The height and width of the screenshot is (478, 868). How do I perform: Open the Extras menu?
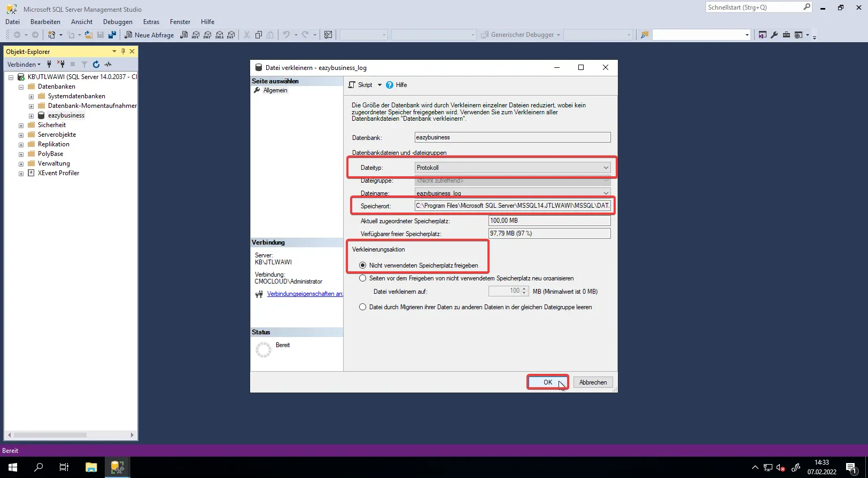[151, 22]
